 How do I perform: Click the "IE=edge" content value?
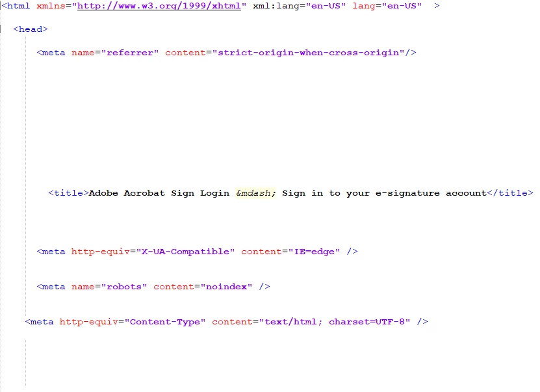pos(314,252)
